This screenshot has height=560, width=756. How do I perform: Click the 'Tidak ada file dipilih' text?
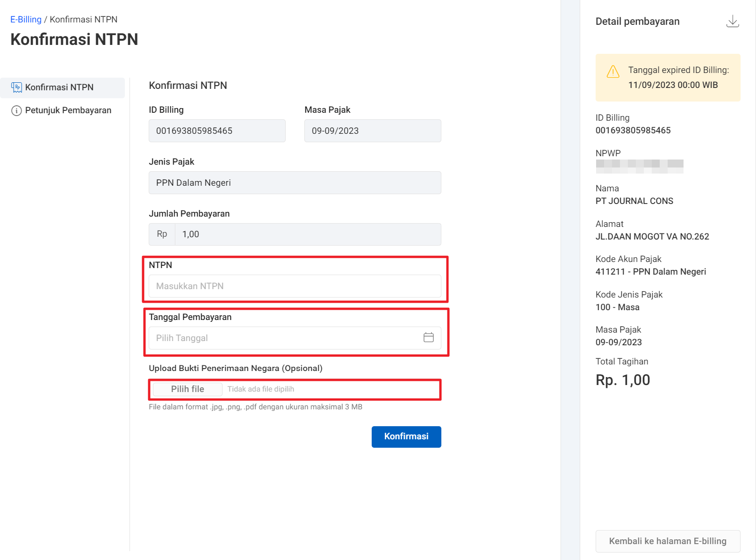coord(261,389)
